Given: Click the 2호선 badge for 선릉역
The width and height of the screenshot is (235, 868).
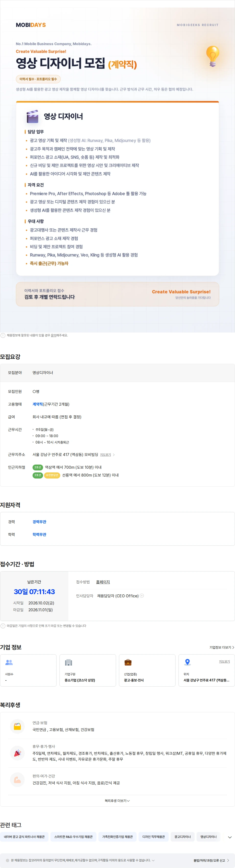Looking at the screenshot, I should [x=38, y=475].
